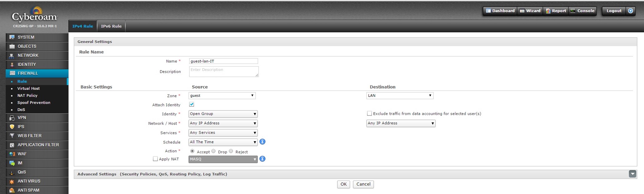Click the Apply NAT info icon
This screenshot has width=644, height=194.
point(262,159)
